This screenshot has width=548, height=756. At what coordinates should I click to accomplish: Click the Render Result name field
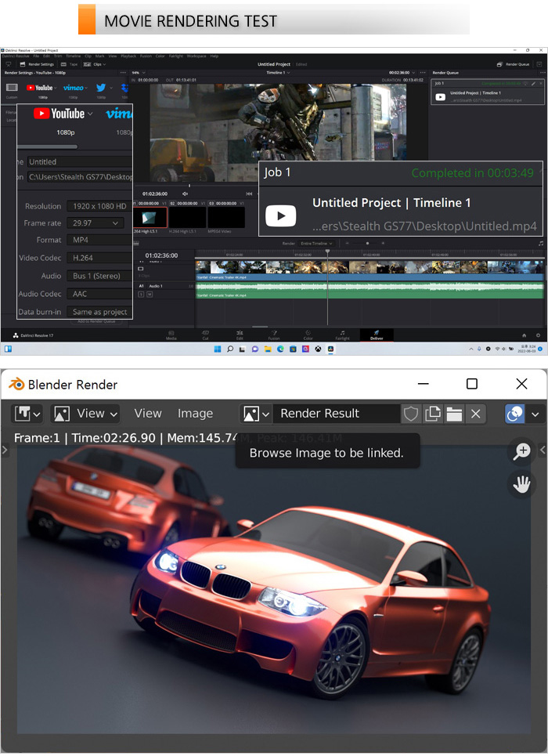[x=335, y=414]
